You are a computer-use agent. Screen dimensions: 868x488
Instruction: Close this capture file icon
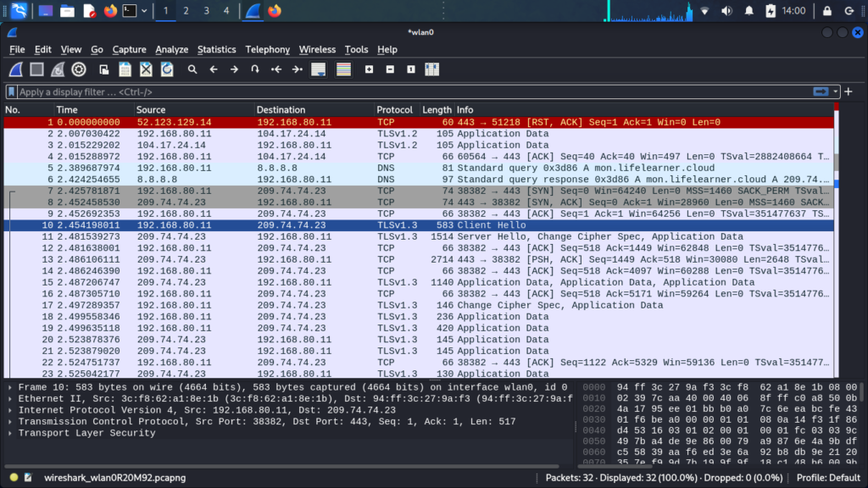point(146,69)
